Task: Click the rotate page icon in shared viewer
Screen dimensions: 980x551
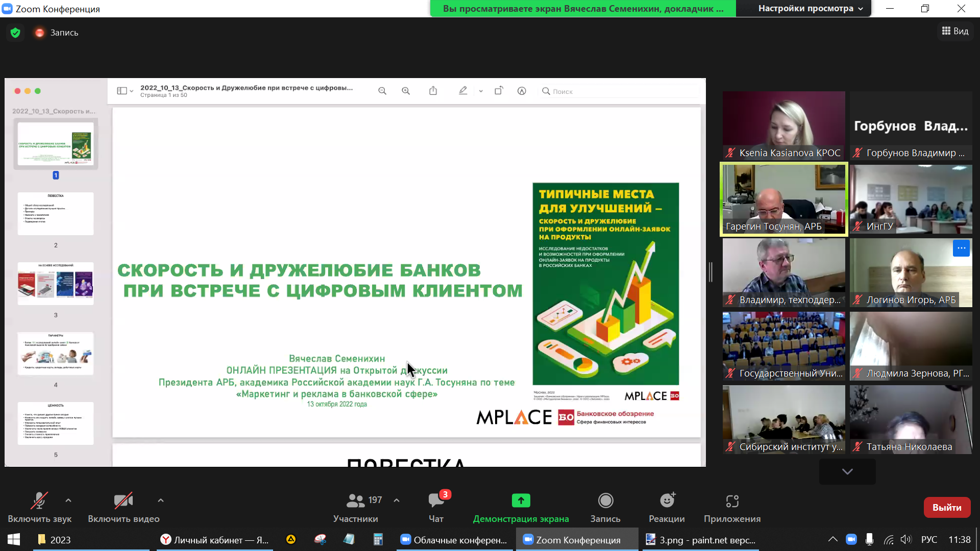Action: [x=499, y=90]
